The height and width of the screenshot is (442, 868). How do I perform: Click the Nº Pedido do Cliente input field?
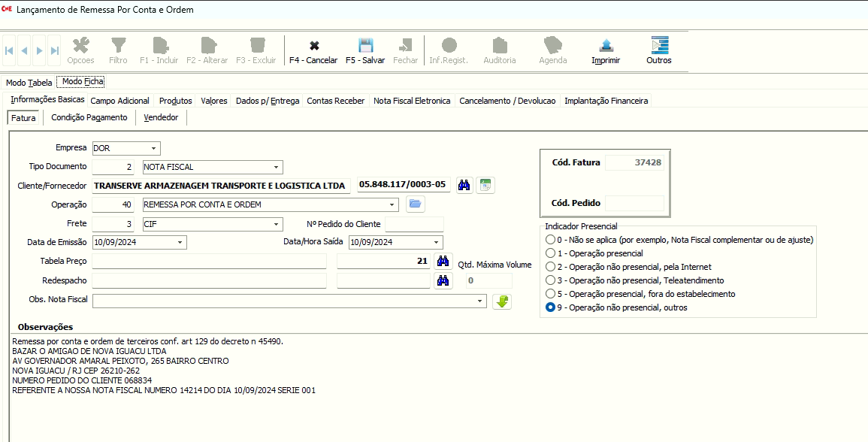coord(413,224)
